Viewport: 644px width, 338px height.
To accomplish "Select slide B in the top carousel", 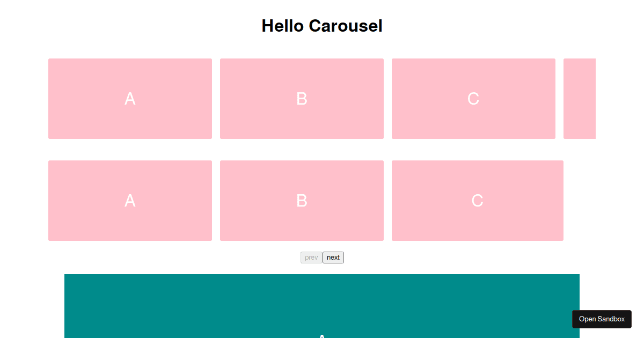I will click(x=302, y=99).
